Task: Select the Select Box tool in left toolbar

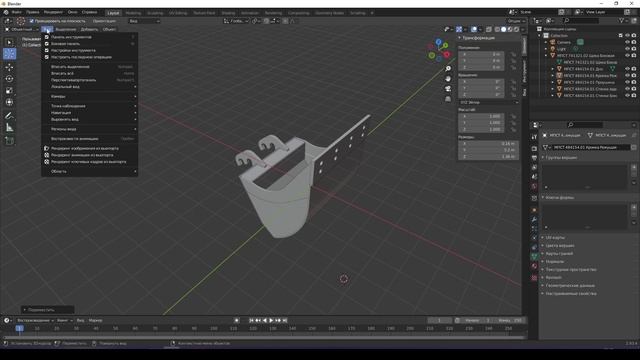Action: (9, 42)
